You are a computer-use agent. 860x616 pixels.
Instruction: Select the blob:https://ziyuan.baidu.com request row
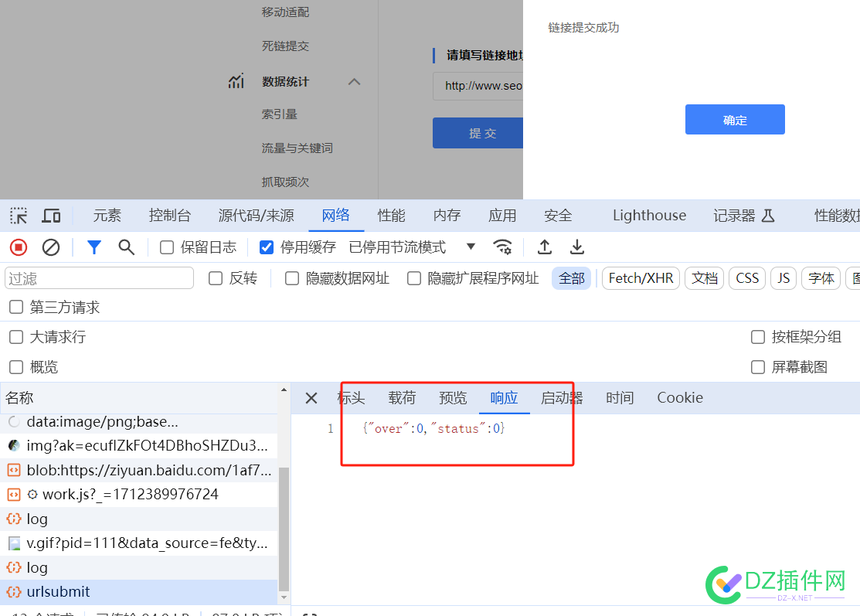tap(139, 470)
